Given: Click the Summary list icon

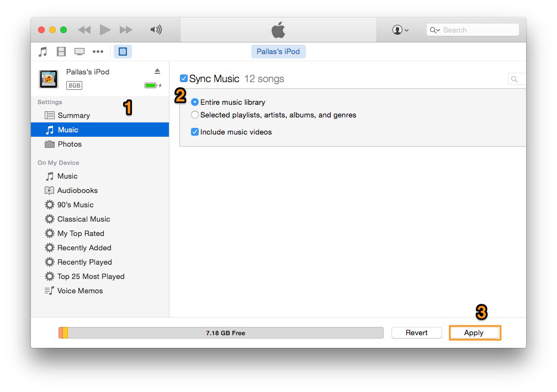Looking at the screenshot, I should pyautogui.click(x=49, y=115).
